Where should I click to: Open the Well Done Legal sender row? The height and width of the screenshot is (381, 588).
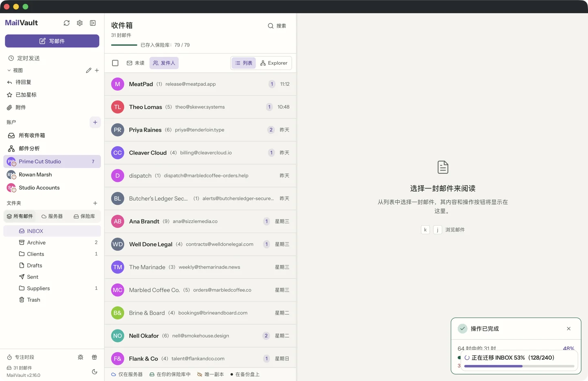pos(200,244)
